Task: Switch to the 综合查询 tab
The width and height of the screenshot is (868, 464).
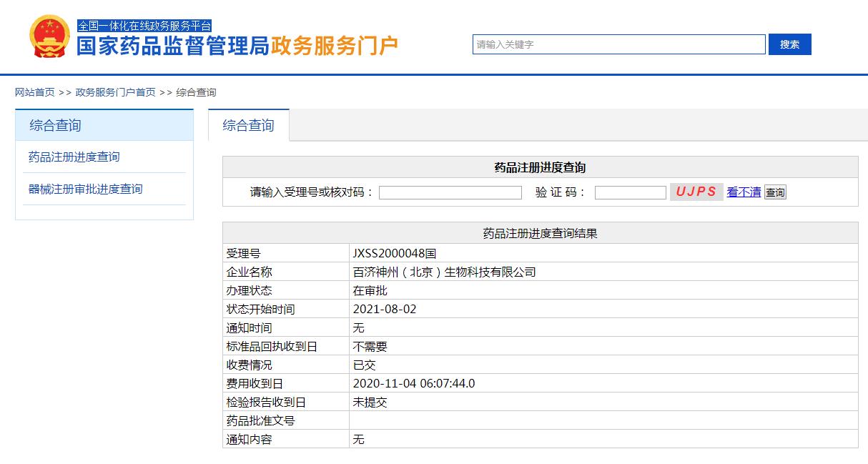Action: (x=247, y=125)
